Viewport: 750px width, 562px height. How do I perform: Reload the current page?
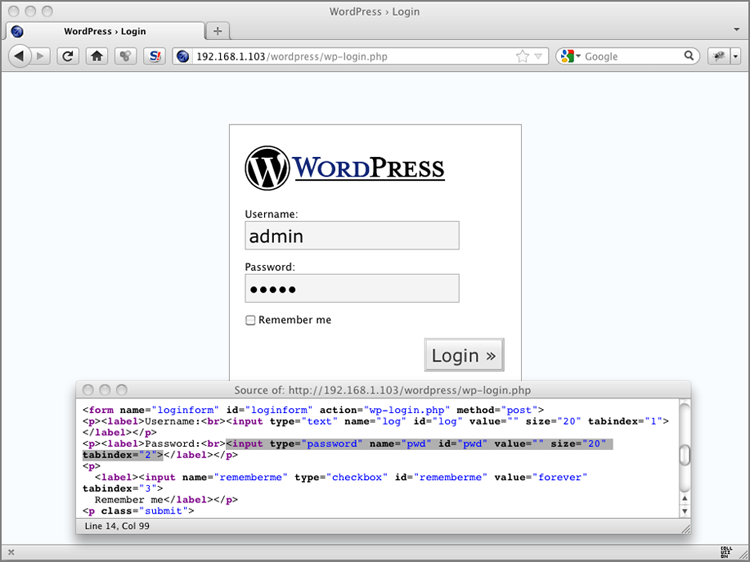pos(68,56)
